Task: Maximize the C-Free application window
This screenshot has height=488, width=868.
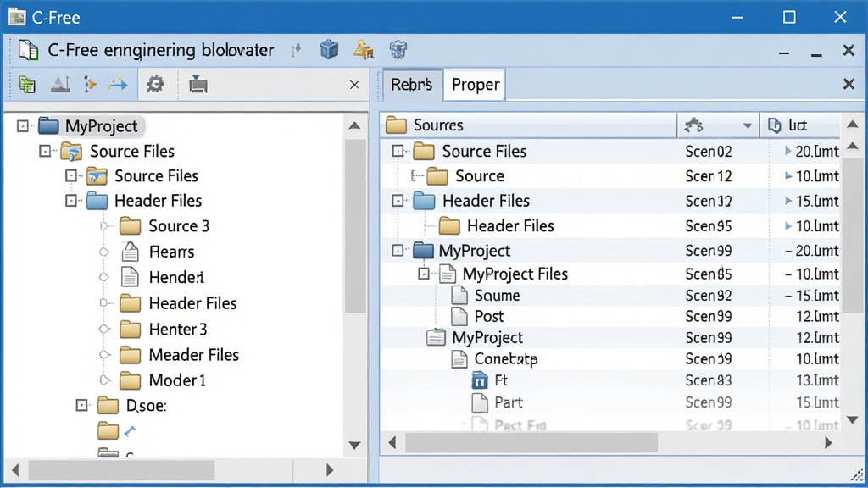Action: pyautogui.click(x=789, y=17)
